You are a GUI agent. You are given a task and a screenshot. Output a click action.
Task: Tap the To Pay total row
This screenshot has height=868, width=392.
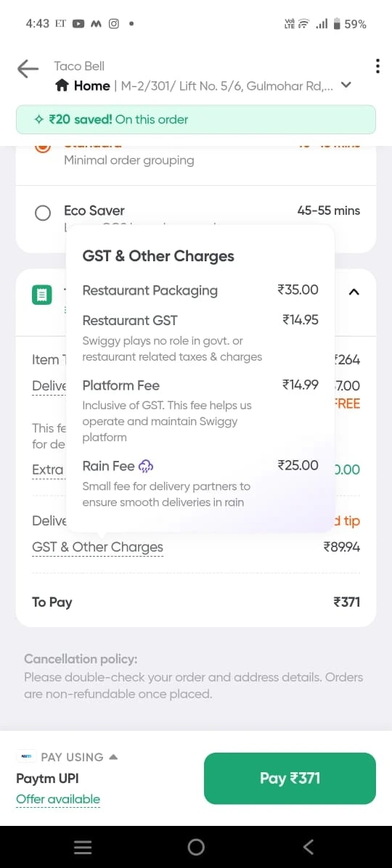tap(196, 602)
